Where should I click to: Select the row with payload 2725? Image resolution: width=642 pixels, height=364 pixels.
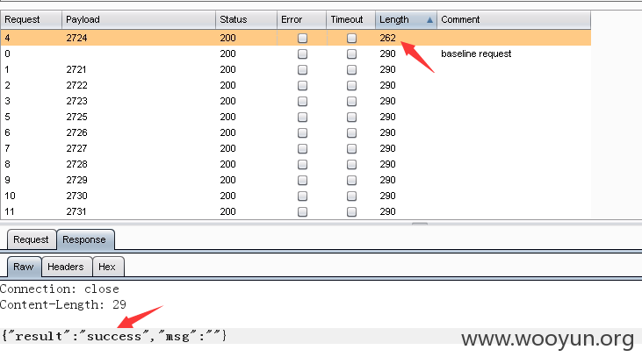pyautogui.click(x=296, y=117)
